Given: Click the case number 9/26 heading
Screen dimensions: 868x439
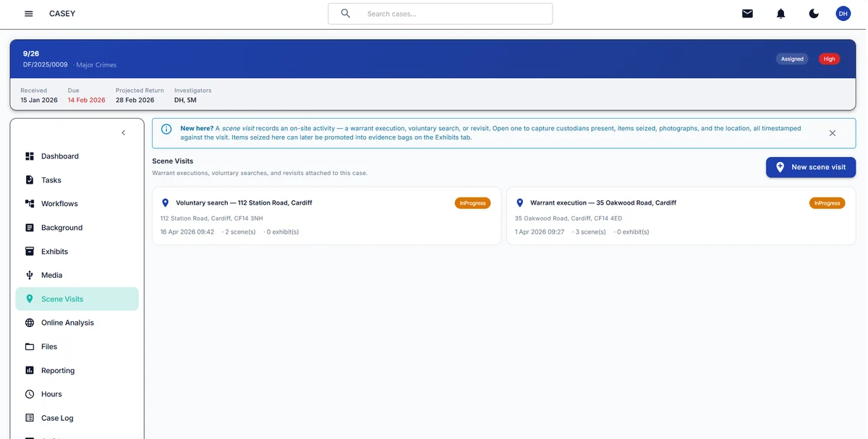Looking at the screenshot, I should pos(31,54).
